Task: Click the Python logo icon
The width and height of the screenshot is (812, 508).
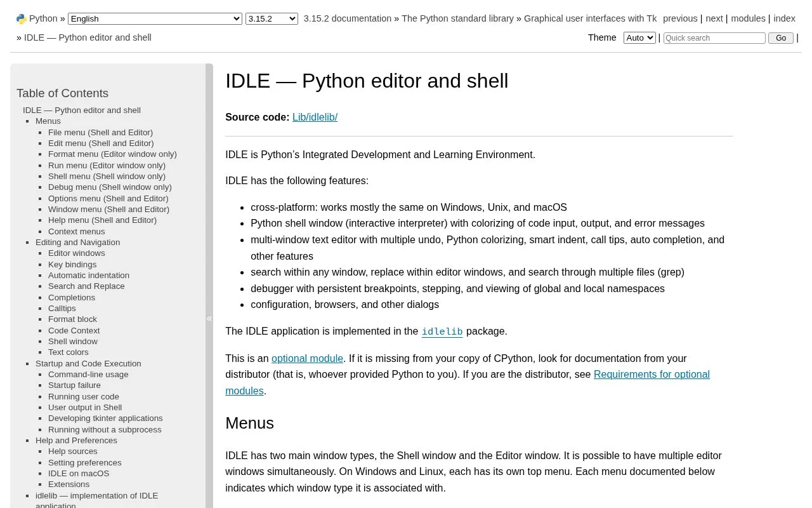Action: click(22, 19)
